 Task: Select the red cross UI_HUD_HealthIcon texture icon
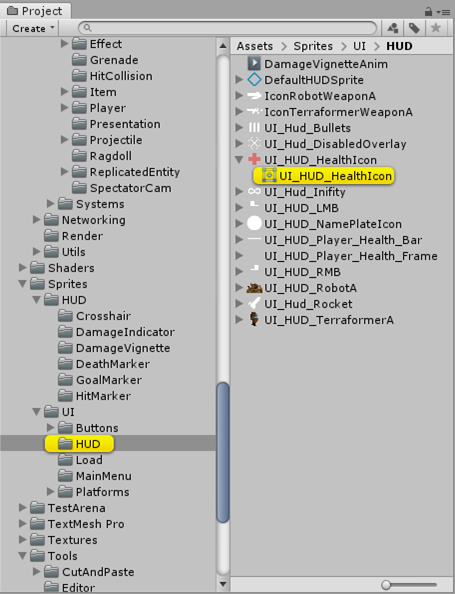coord(254,159)
